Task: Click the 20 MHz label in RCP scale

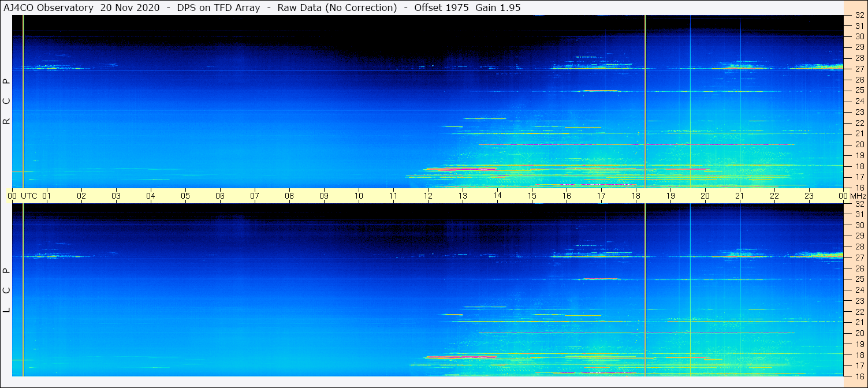Action: (x=860, y=144)
